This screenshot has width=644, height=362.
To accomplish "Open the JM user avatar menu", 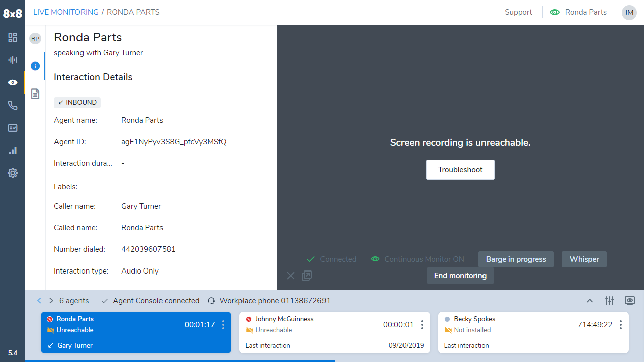I will point(629,13).
